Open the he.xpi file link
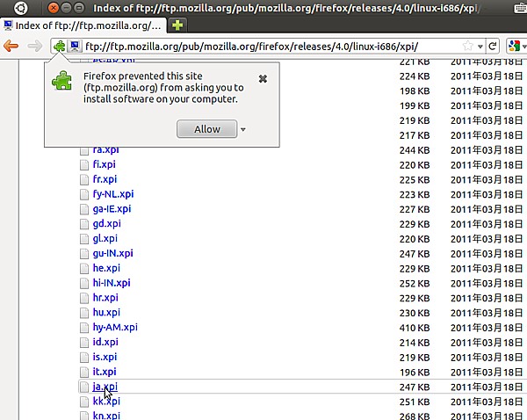527x420 pixels. point(106,268)
